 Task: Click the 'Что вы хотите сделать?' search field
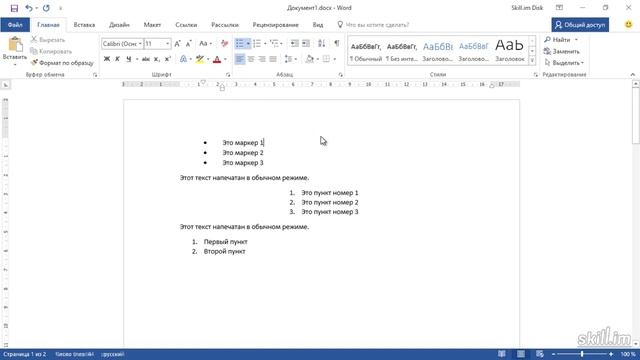tap(373, 24)
